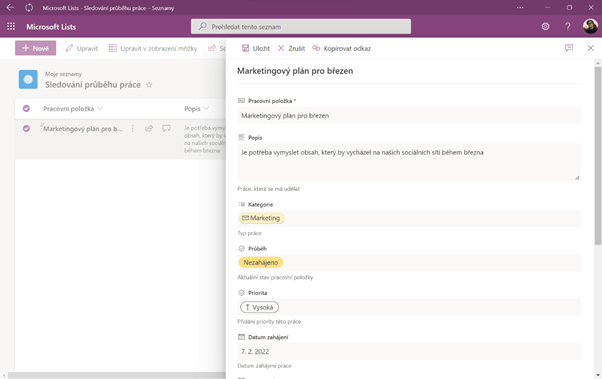The image size is (602, 379).
Task: Open row actions ellipsis for Marketingový plán
Action: 132,128
